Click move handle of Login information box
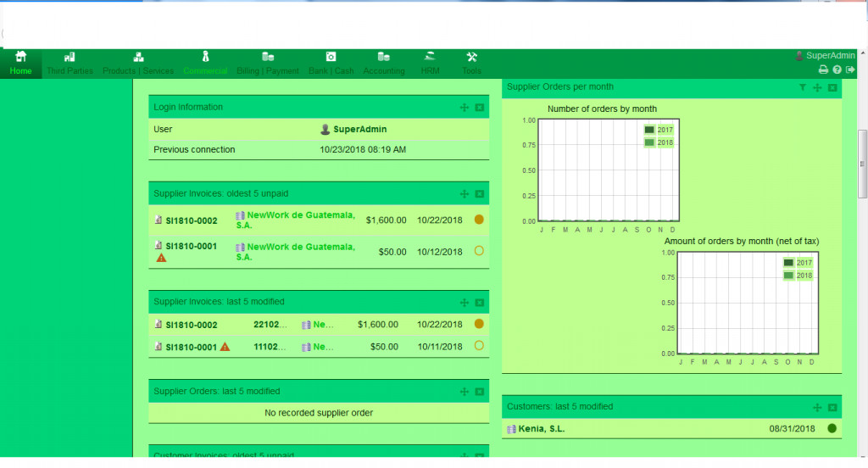The height and width of the screenshot is (468, 868). 464,108
